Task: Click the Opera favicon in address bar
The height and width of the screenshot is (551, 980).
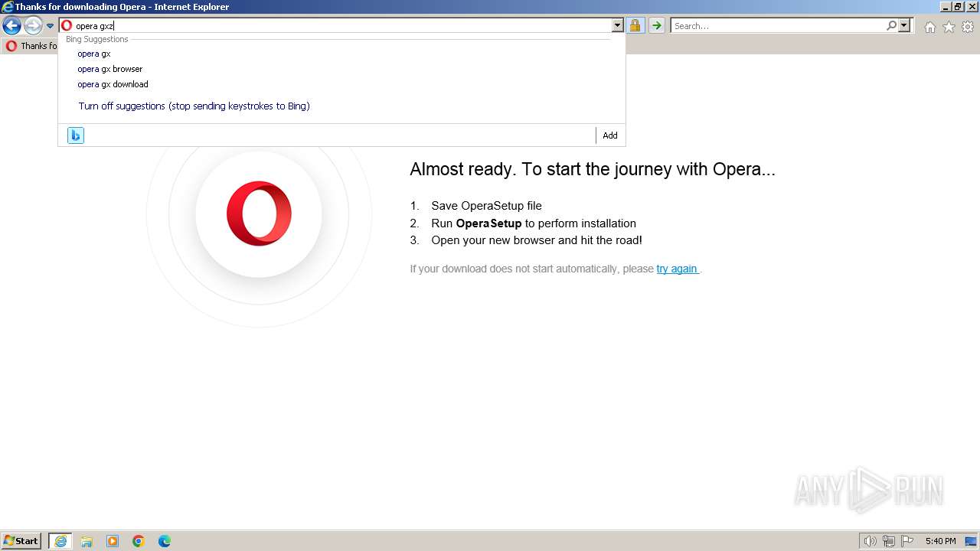Action: (x=67, y=26)
